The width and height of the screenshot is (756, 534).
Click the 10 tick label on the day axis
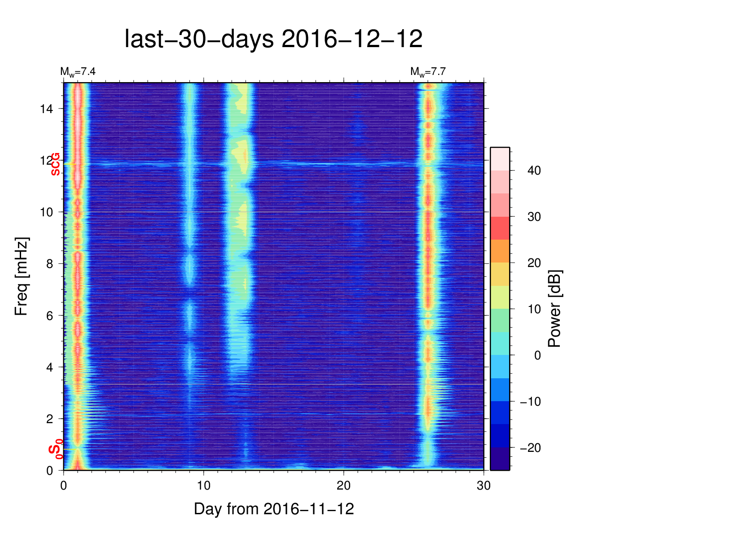(x=203, y=486)
